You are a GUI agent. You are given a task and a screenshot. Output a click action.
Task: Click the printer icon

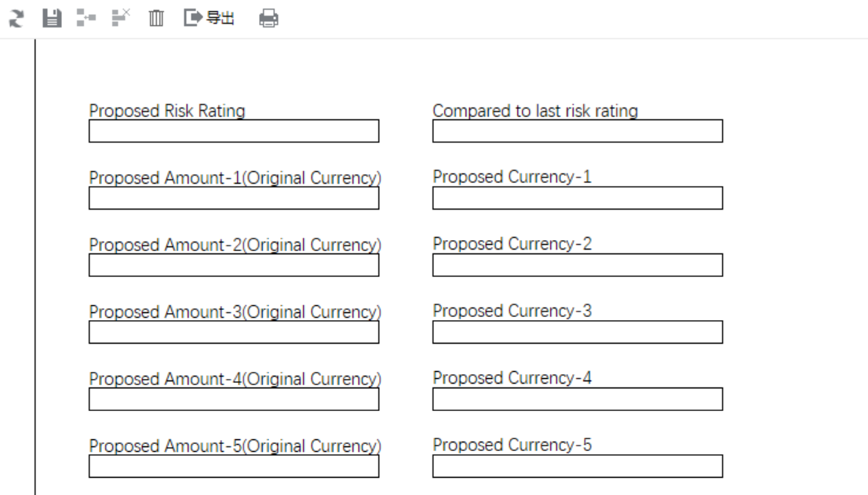tap(268, 18)
